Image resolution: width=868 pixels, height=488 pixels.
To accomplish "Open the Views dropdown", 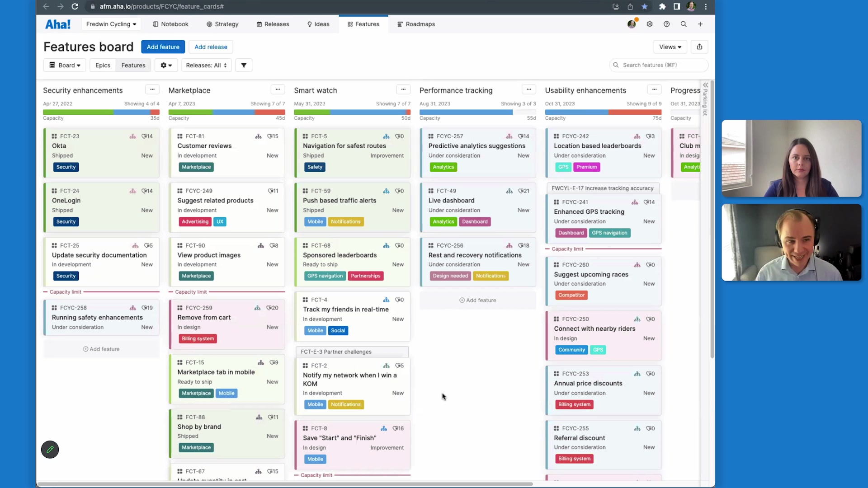I will 670,47.
